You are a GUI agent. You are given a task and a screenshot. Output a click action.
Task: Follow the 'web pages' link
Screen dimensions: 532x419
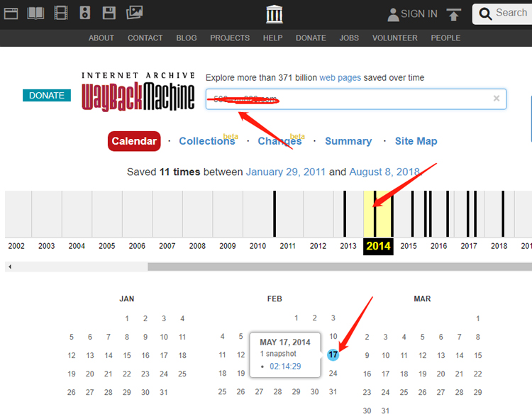(340, 77)
